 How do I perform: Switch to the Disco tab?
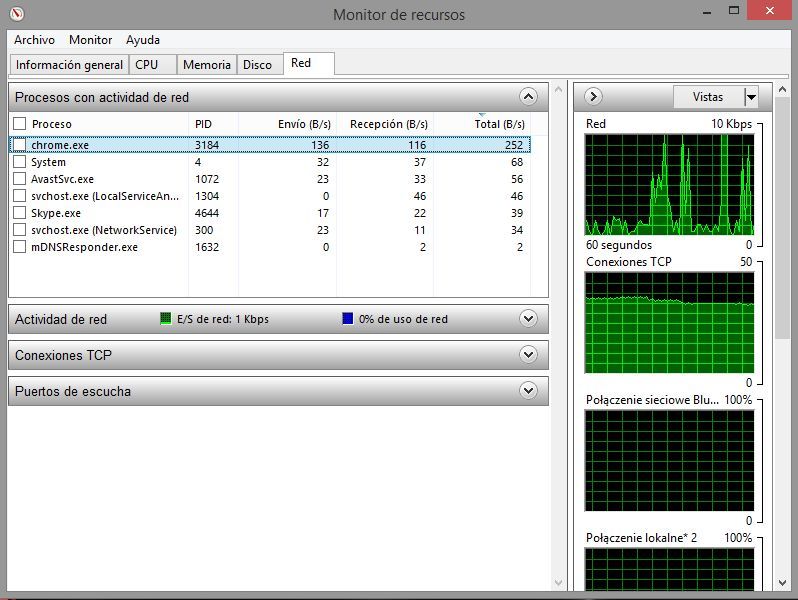pos(260,65)
